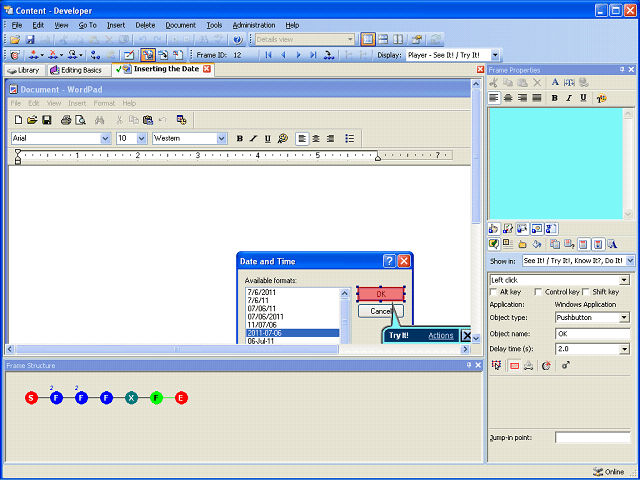
Task: Switch to the horizontal split layout view
Action: [x=383, y=40]
